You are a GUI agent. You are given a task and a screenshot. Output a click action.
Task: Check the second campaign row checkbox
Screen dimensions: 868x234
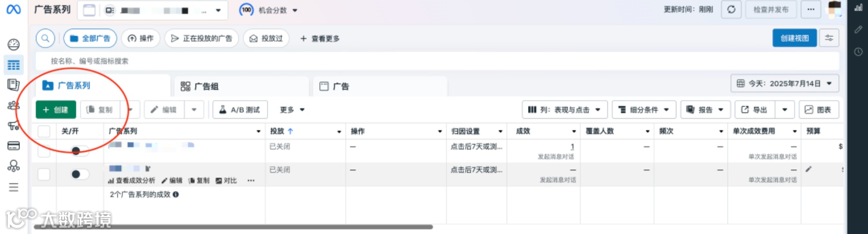click(x=44, y=174)
